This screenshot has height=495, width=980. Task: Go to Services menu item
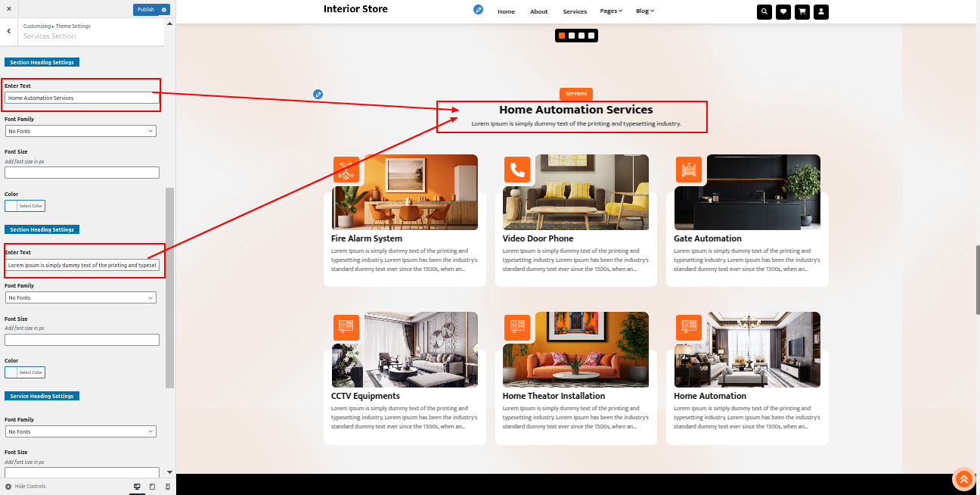point(575,11)
